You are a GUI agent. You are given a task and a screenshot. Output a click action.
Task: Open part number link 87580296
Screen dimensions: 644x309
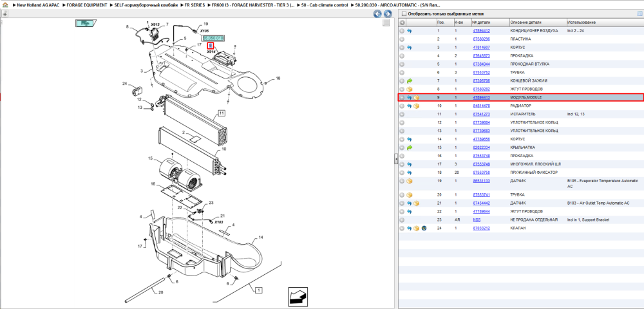point(481,39)
